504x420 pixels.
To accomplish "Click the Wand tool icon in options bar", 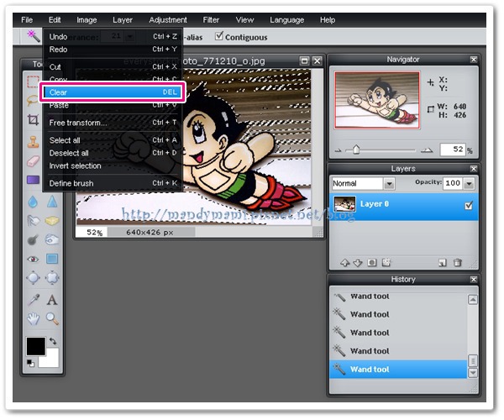I will pyautogui.click(x=33, y=36).
